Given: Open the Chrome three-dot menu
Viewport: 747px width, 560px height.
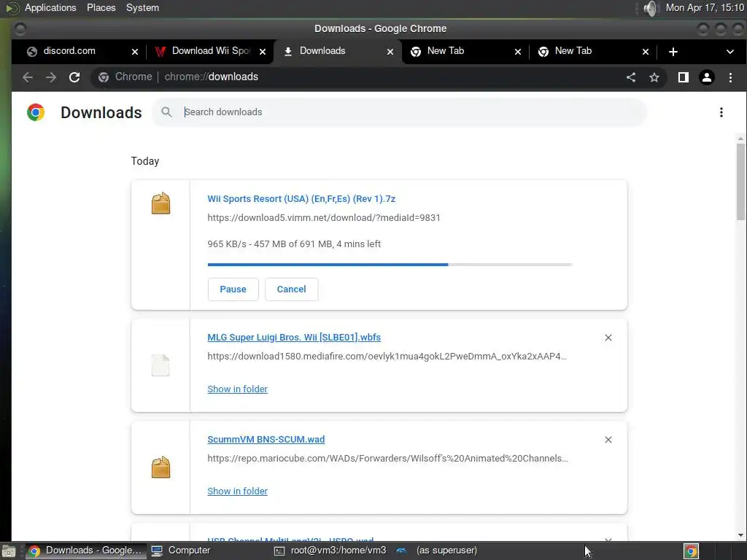Looking at the screenshot, I should (x=730, y=77).
